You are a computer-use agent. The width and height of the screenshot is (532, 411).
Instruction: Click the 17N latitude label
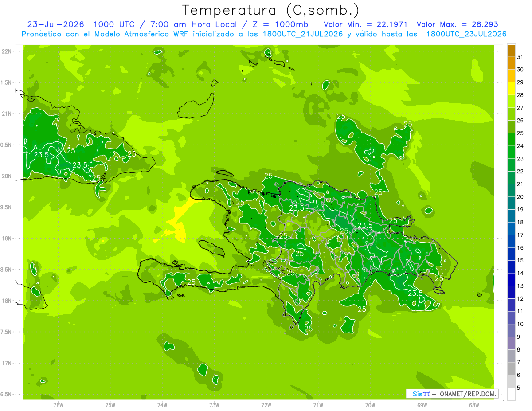tap(7, 363)
